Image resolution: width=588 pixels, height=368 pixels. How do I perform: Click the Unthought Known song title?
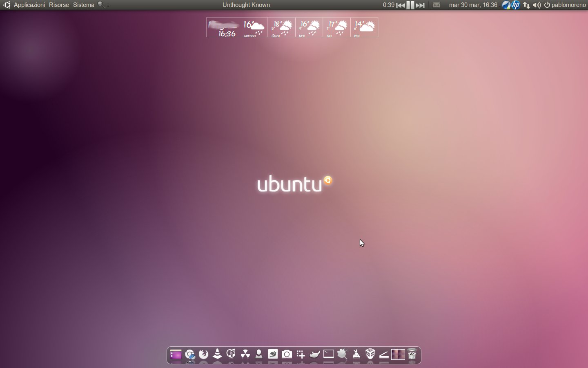click(x=246, y=5)
